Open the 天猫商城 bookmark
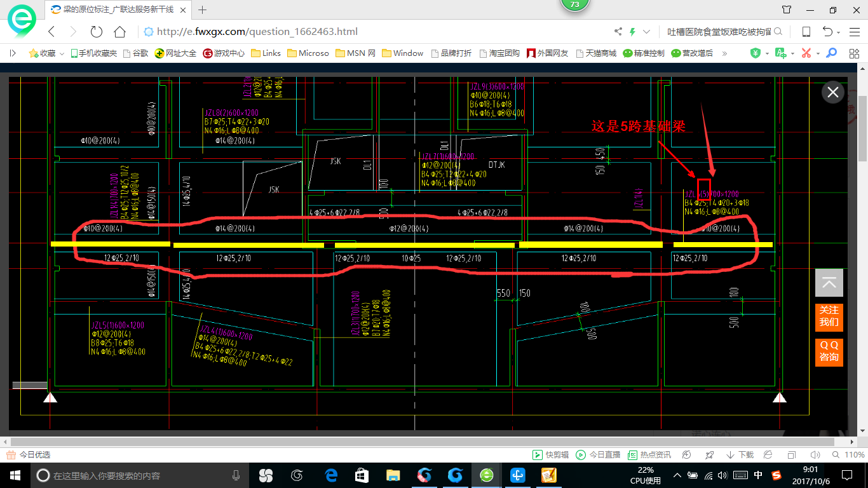The width and height of the screenshot is (868, 488). coord(595,53)
